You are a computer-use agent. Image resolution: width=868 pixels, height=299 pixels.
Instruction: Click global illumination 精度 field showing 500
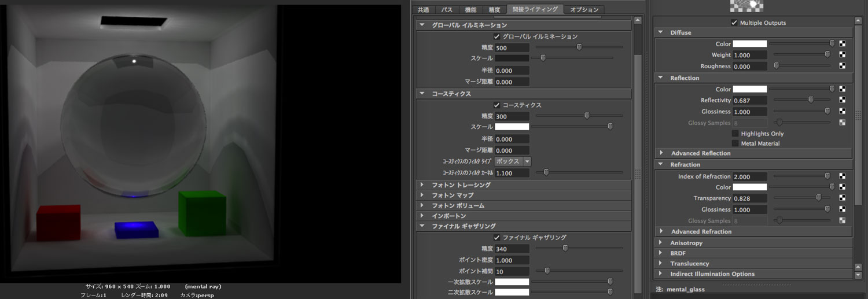click(x=512, y=48)
